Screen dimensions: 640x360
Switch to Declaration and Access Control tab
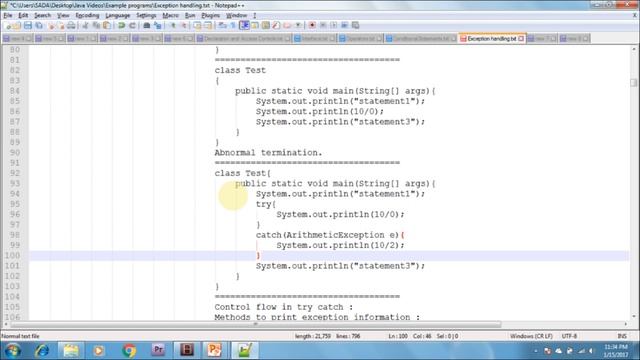244,38
